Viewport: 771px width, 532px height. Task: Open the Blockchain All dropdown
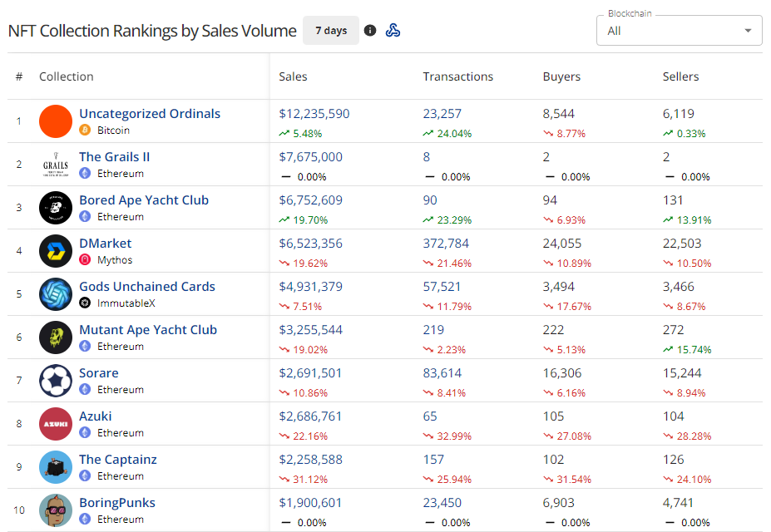[679, 31]
